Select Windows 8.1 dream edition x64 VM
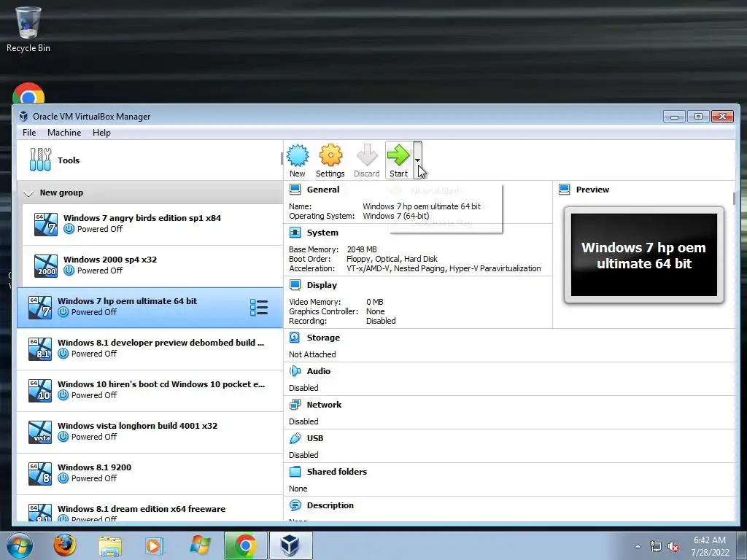This screenshot has width=747, height=560. pyautogui.click(x=150, y=508)
